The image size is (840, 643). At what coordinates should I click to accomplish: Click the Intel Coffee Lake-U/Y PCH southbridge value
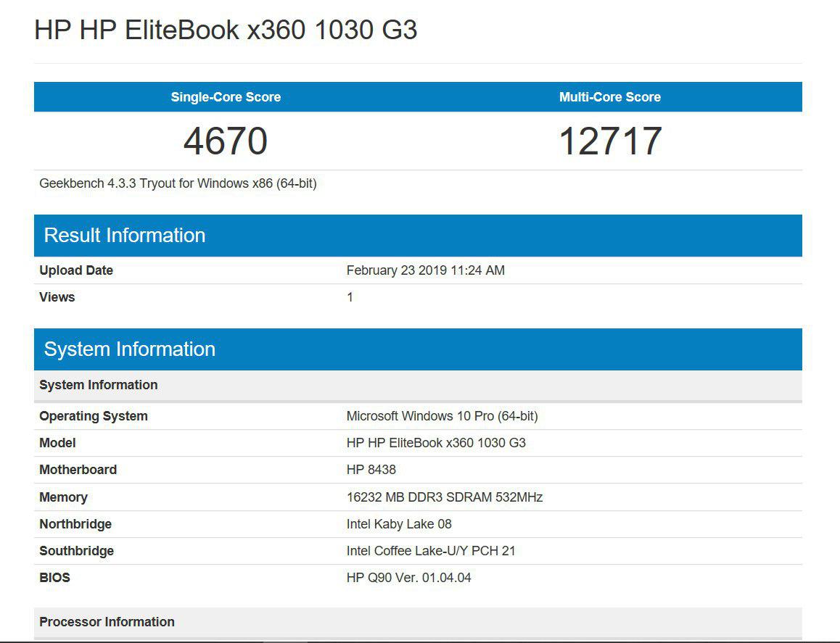431,551
